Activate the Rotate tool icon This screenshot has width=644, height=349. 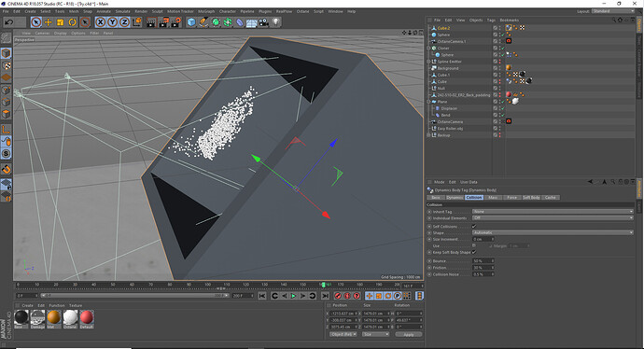click(72, 22)
